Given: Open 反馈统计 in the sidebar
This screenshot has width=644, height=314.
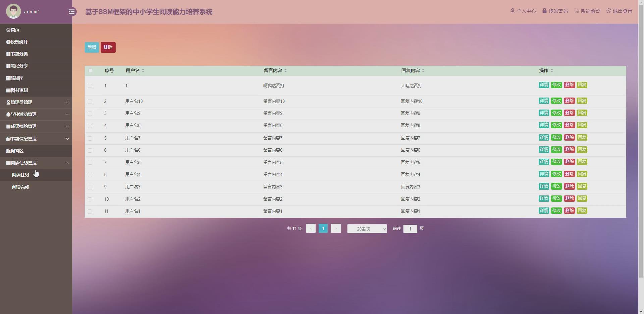Looking at the screenshot, I should coord(36,42).
